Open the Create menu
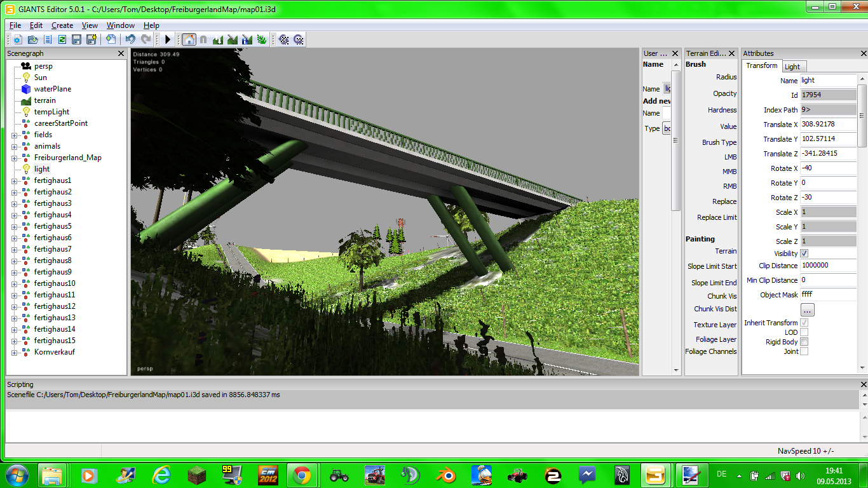868x488 pixels. tap(62, 25)
